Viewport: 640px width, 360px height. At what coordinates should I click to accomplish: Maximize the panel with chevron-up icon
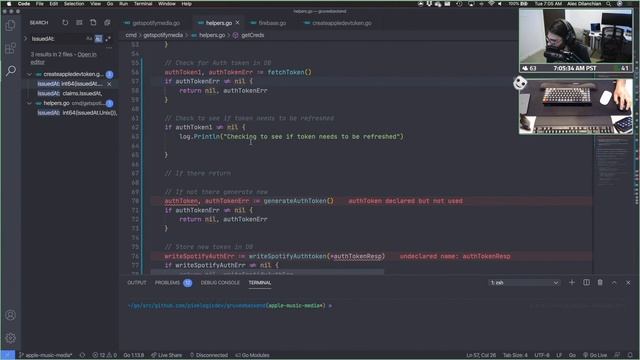click(614, 282)
